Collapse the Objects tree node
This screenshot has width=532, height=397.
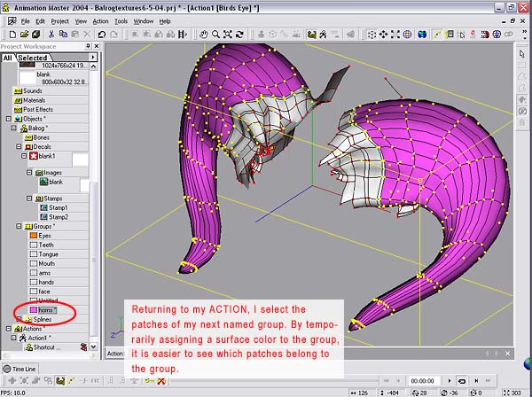(8, 118)
